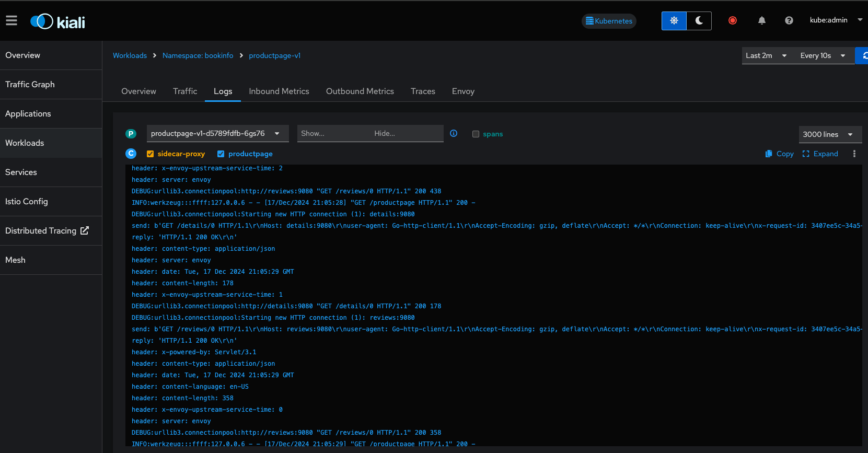Open the Last 2m time range dropdown
868x453 pixels.
766,55
